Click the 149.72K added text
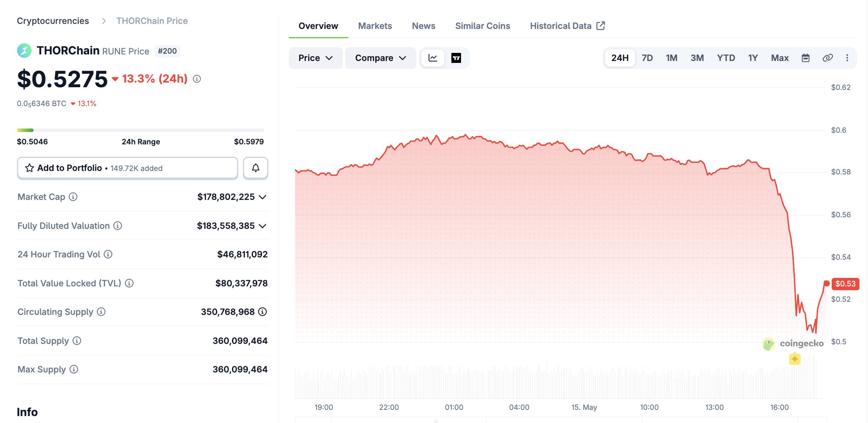 point(136,168)
